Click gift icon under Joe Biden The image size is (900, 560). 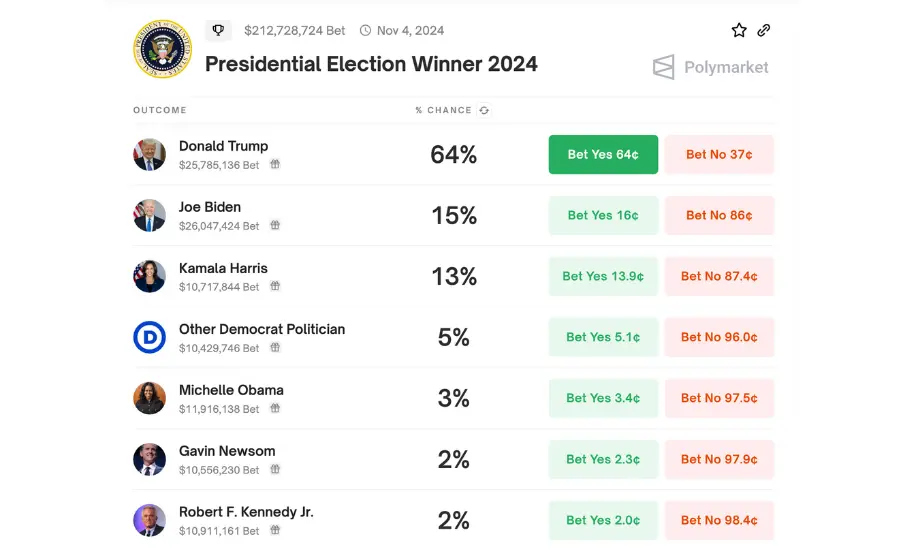point(275,225)
